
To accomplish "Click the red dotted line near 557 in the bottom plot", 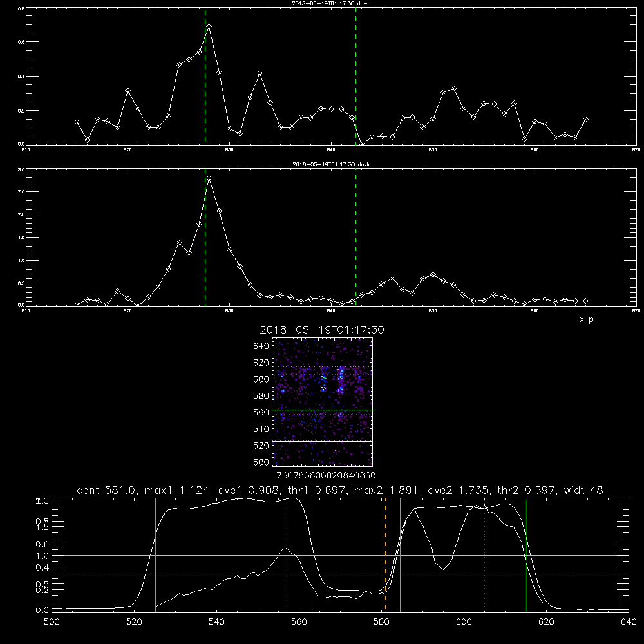I will point(287,555).
